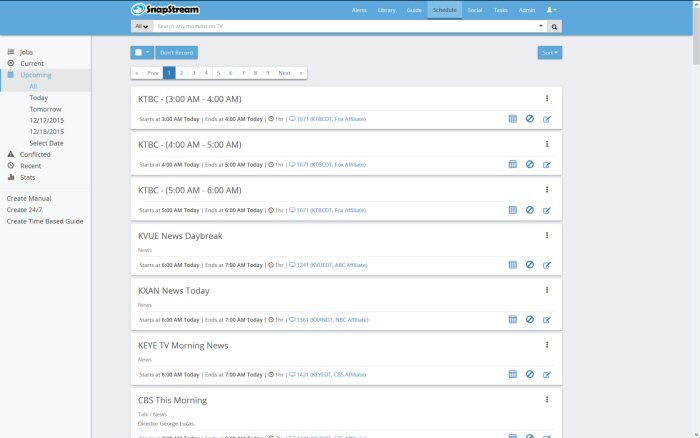Open more options for KEYE TV Morning News

pyautogui.click(x=546, y=345)
